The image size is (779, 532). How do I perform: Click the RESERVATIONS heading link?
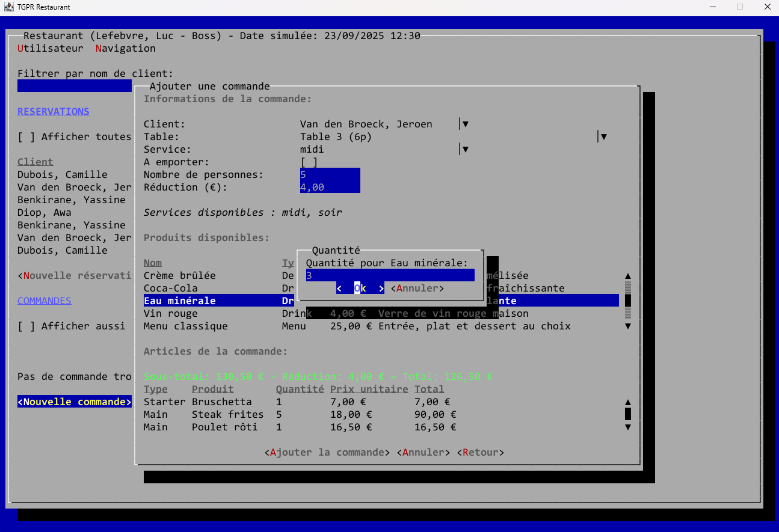coord(54,111)
